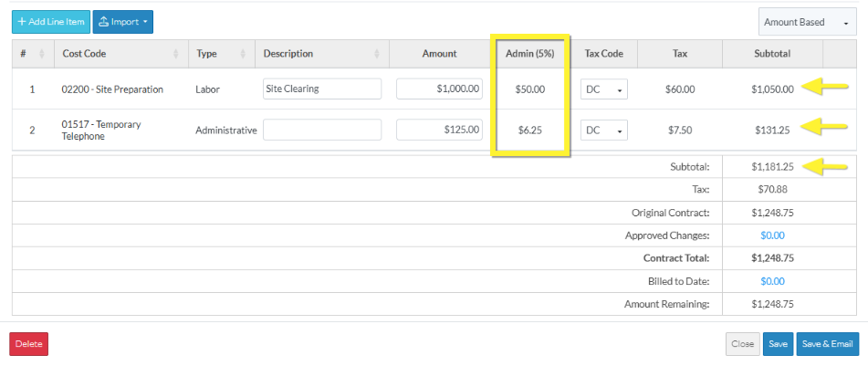Open Tax Code dropdown for Site Preparation row
The height and width of the screenshot is (366, 868).
coord(604,89)
